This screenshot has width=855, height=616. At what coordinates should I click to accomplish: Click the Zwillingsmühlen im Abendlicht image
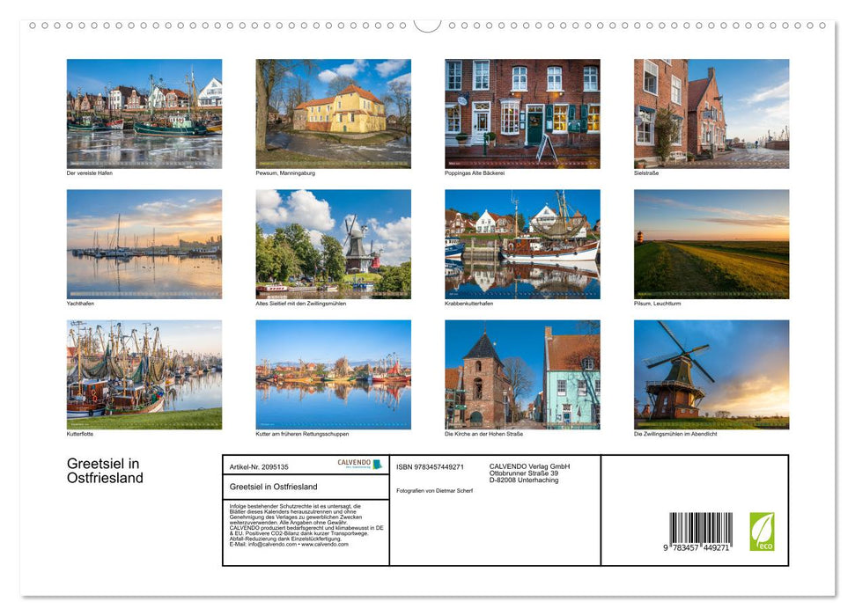tap(711, 374)
